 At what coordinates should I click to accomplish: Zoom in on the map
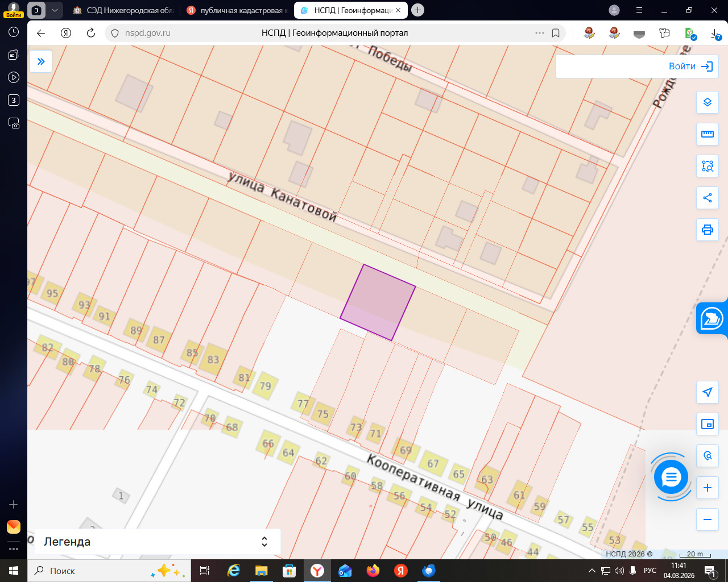pos(708,488)
